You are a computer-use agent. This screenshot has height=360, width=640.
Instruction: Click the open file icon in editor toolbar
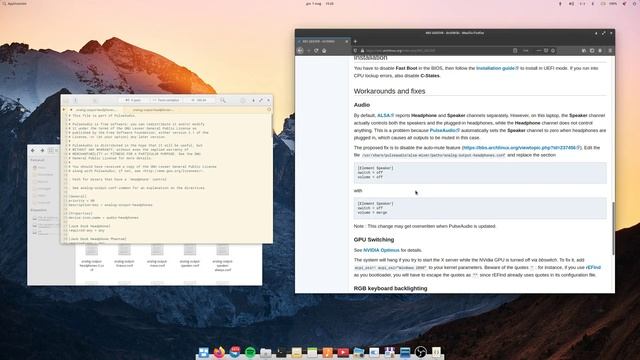(x=66, y=100)
